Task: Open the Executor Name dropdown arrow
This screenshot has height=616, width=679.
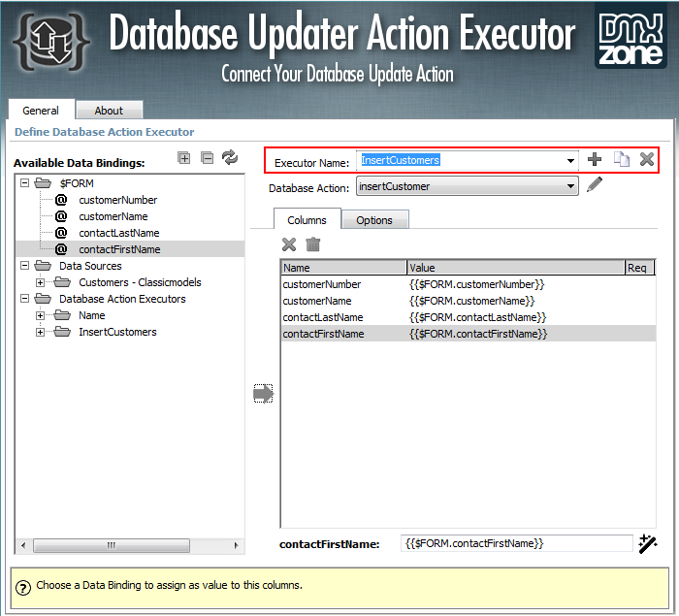Action: click(x=570, y=161)
